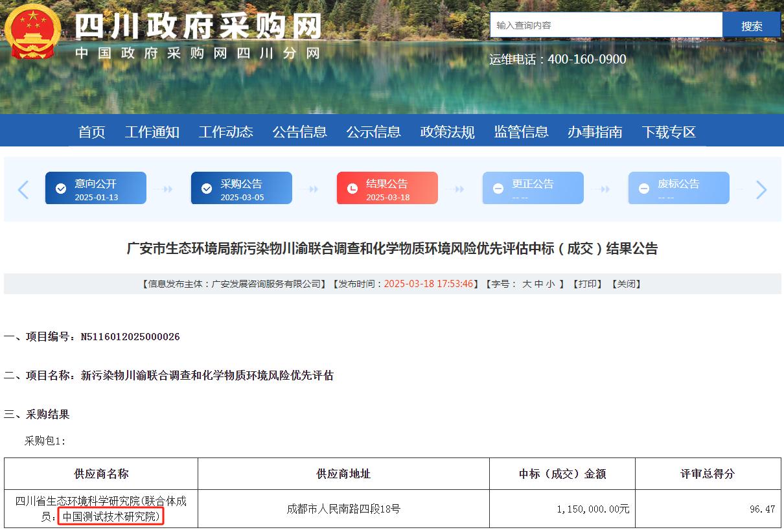This screenshot has width=784, height=532.
Task: Click minus icon on 更正公告 step
Action: pyautogui.click(x=498, y=189)
